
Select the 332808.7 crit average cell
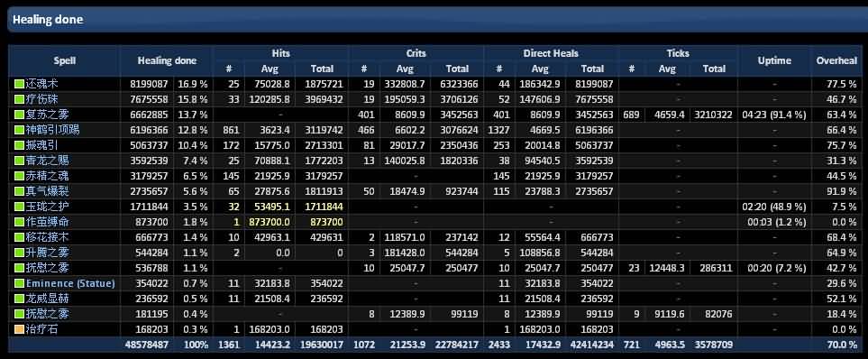tap(405, 84)
